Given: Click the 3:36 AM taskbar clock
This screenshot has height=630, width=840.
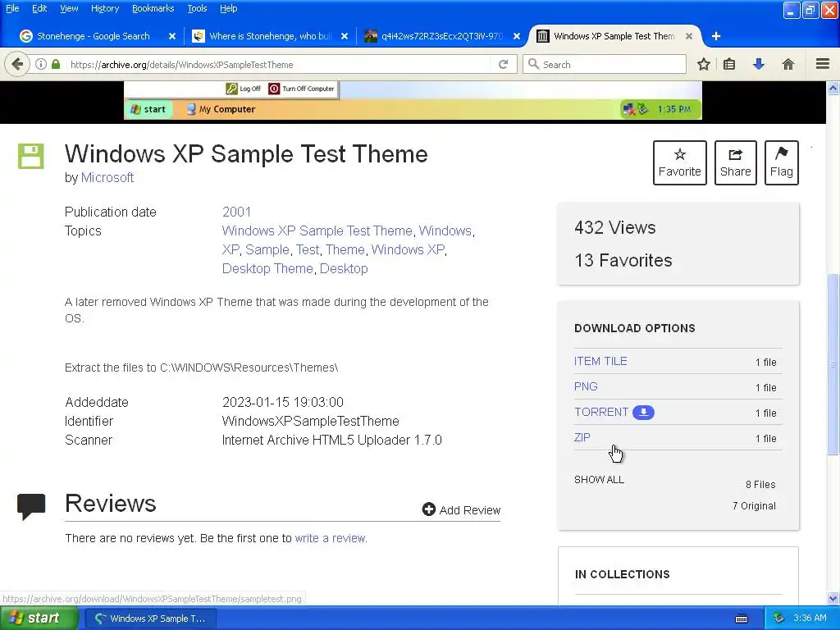Looking at the screenshot, I should pyautogui.click(x=810, y=619).
